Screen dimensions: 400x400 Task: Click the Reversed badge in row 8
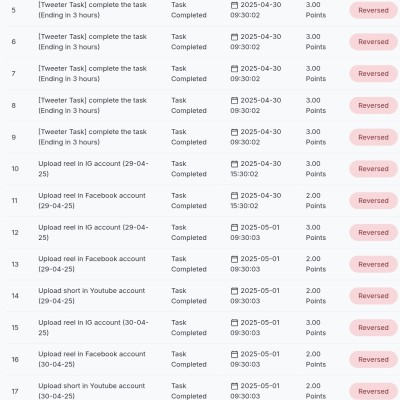(x=373, y=106)
